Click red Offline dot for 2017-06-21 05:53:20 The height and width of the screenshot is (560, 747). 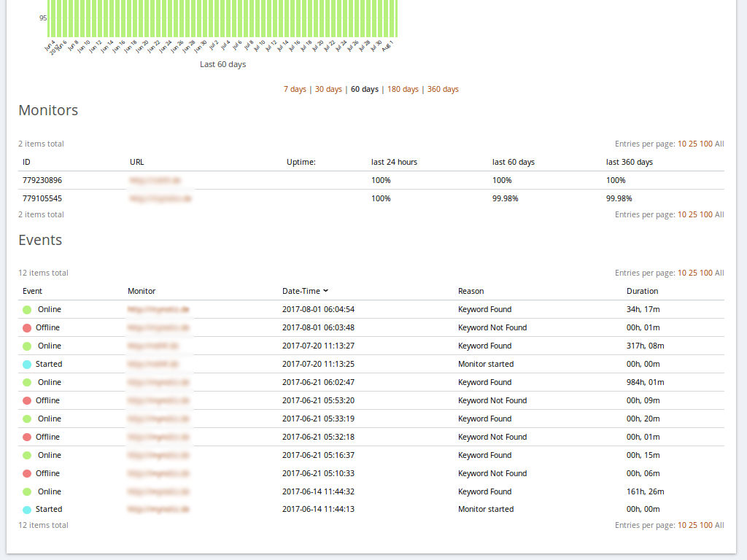27,400
